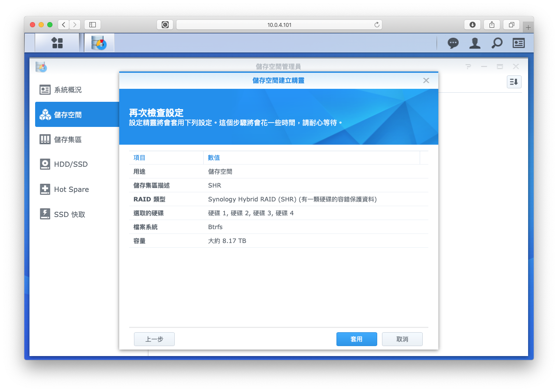Click the SSD 快取 lightning icon

click(45, 214)
